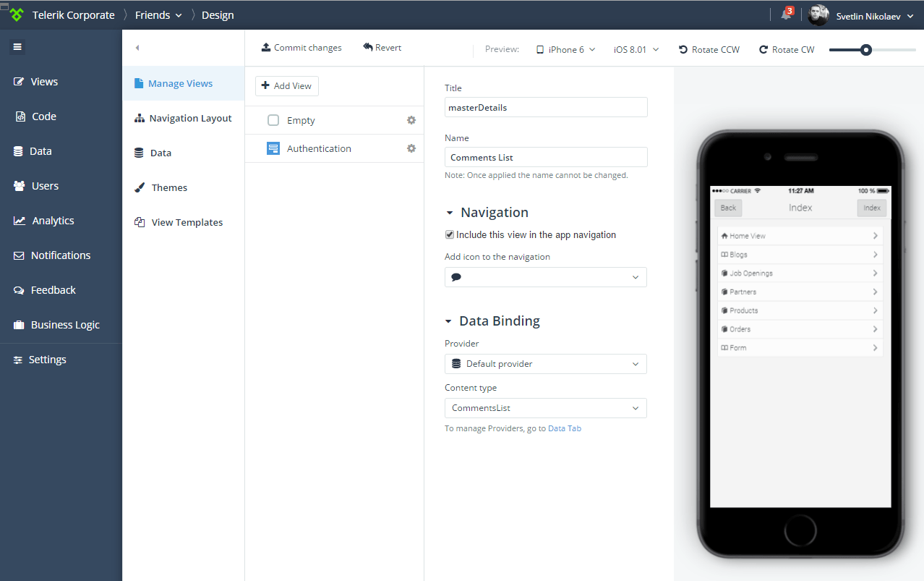Click Rotate CW in preview toolbar

[786, 49]
